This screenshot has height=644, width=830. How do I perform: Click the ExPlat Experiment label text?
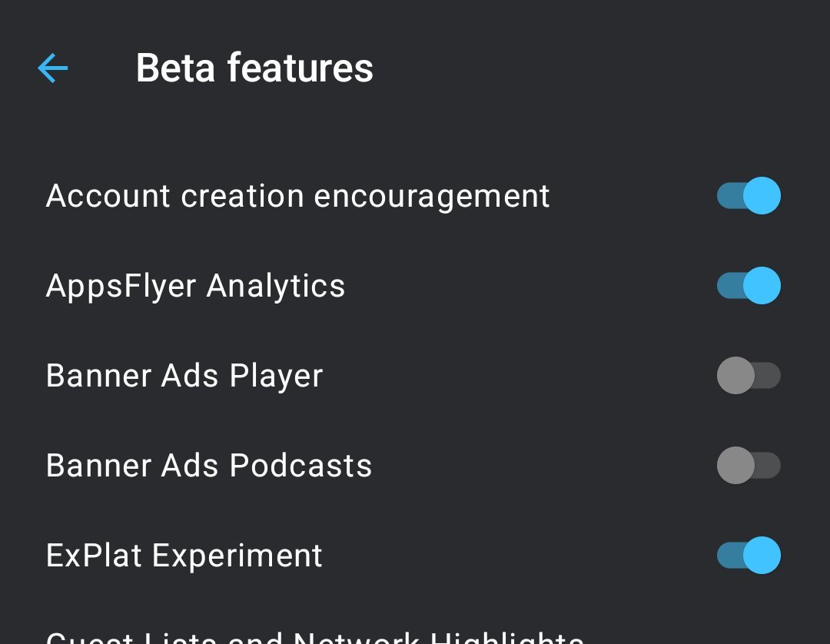click(184, 556)
